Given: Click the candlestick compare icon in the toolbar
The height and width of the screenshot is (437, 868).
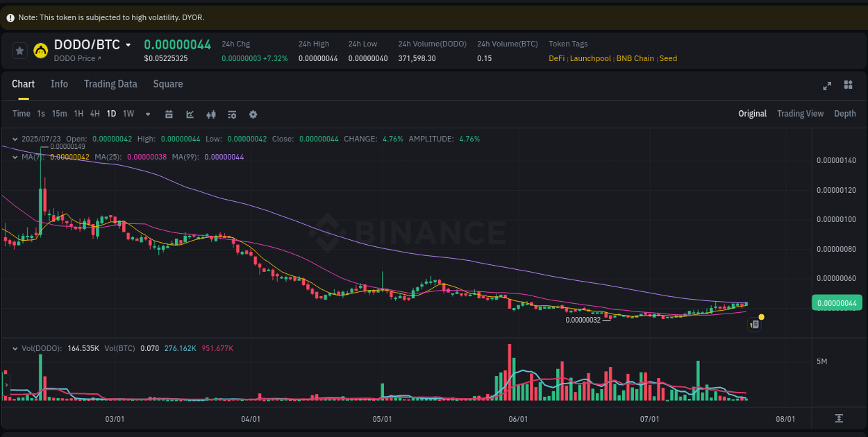Looking at the screenshot, I should 211,114.
